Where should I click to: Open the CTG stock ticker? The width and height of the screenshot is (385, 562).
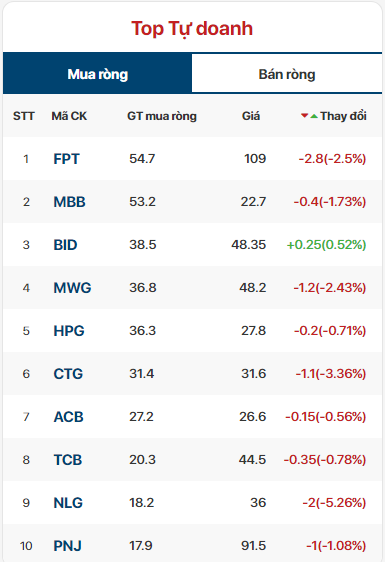(x=68, y=374)
